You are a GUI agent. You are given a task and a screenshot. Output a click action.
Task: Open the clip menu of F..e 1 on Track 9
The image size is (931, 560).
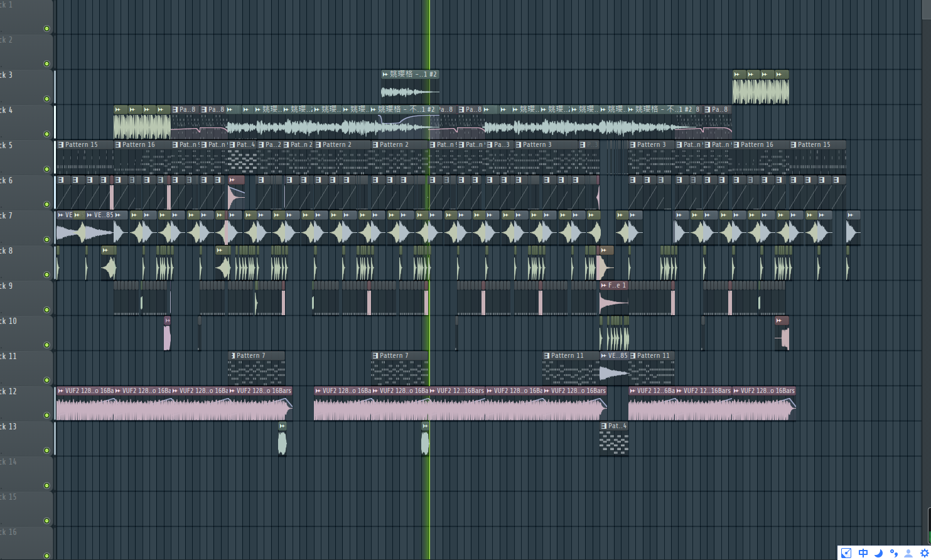click(x=604, y=285)
